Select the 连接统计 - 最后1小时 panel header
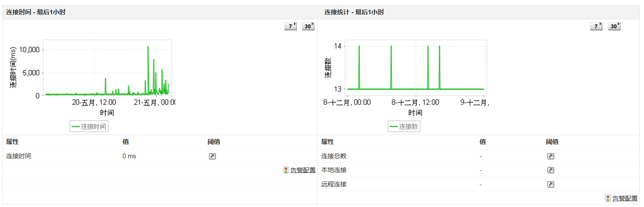Image resolution: width=644 pixels, height=207 pixels. (354, 12)
